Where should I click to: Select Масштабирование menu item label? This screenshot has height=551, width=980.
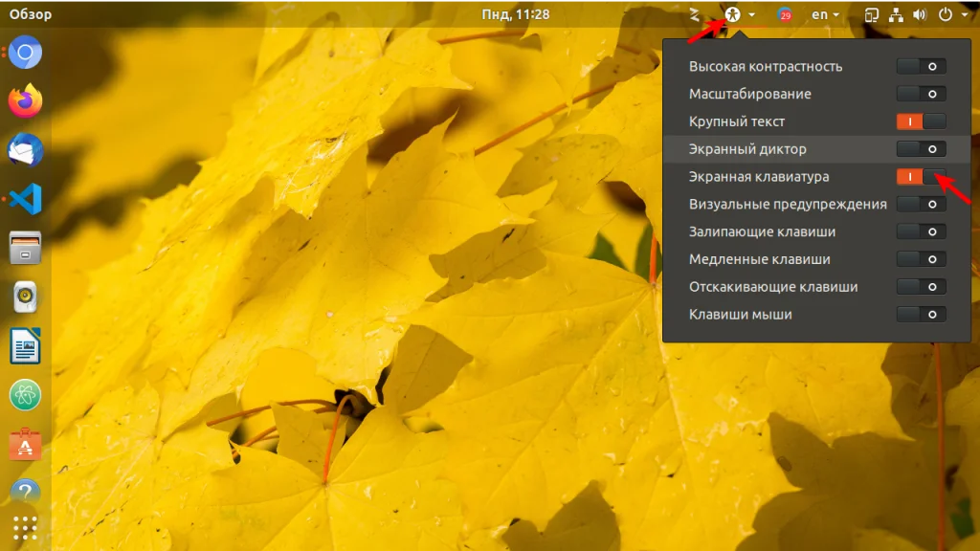click(x=750, y=94)
